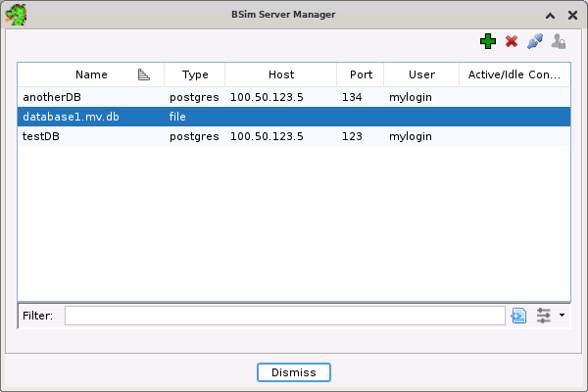Roll up window using title bar arrow
Screen dimensions: 588x392
coord(550,16)
